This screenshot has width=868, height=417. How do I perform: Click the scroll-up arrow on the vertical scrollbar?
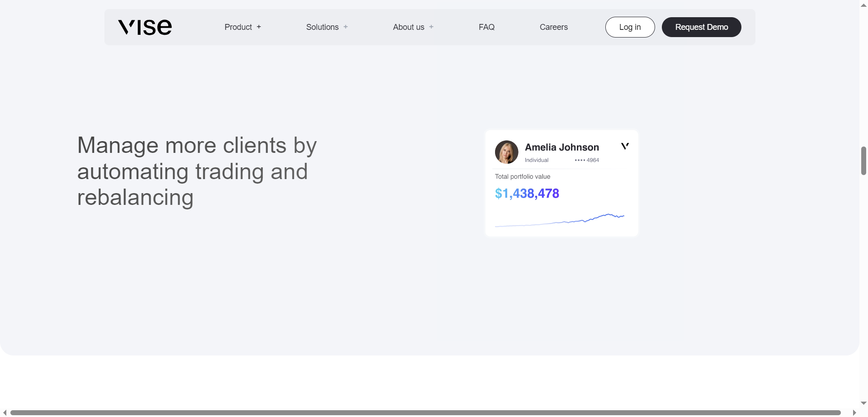864,5
